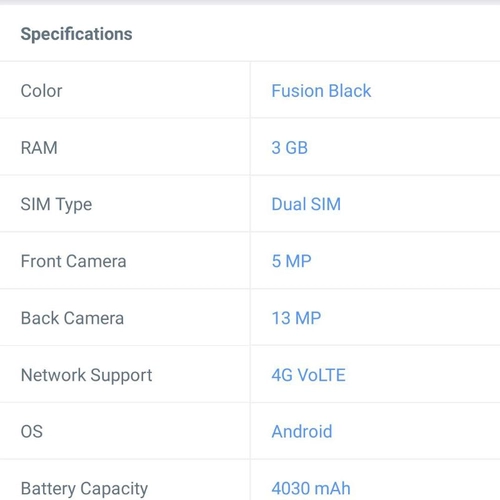This screenshot has height=500, width=500.
Task: Click the Color row label
Action: point(41,91)
